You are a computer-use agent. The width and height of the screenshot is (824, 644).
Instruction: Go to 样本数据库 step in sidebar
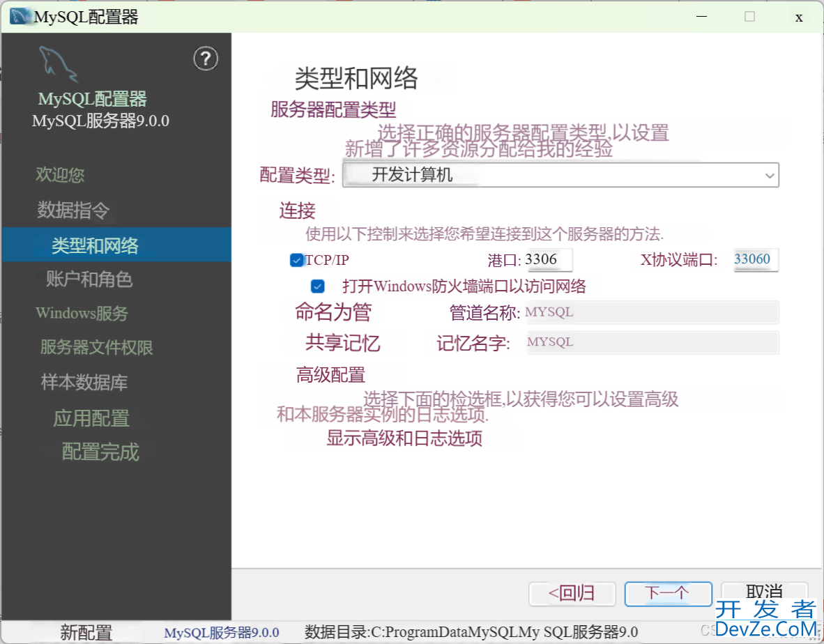point(84,382)
